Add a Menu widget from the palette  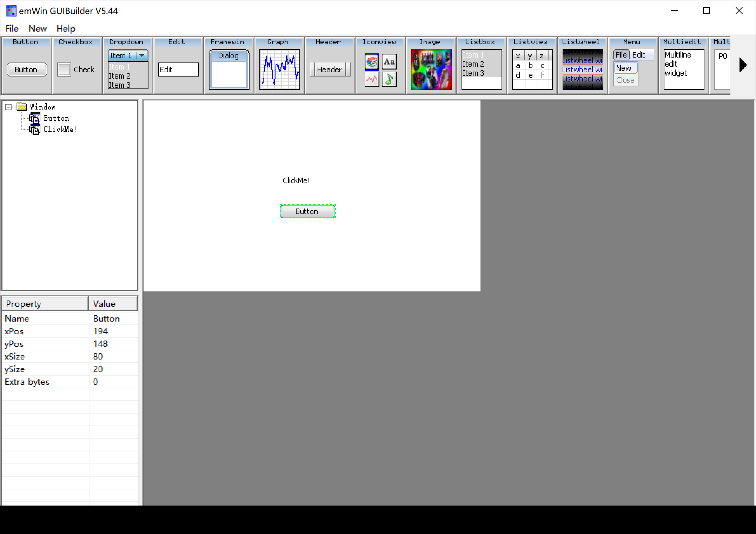633,69
